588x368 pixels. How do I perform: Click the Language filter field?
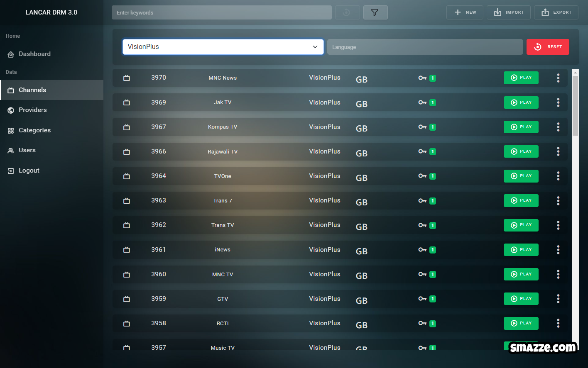point(425,47)
